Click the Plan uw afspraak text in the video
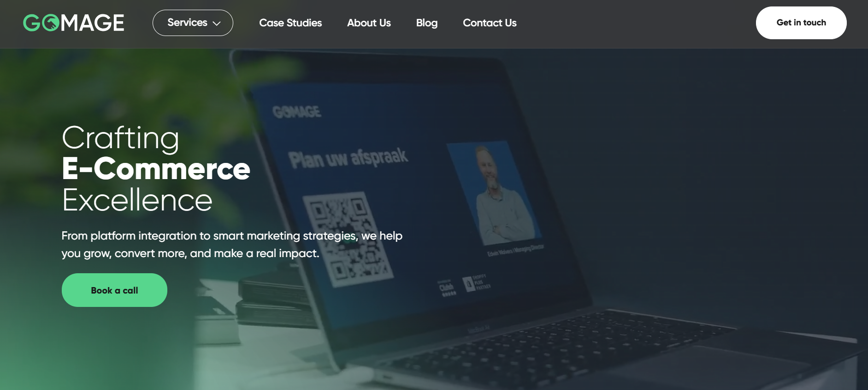This screenshot has height=390, width=868. coord(348,158)
